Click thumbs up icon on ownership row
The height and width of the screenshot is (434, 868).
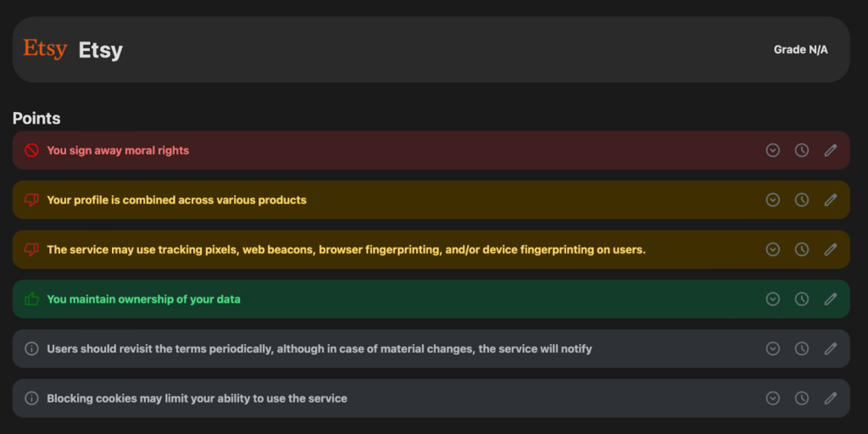31,299
